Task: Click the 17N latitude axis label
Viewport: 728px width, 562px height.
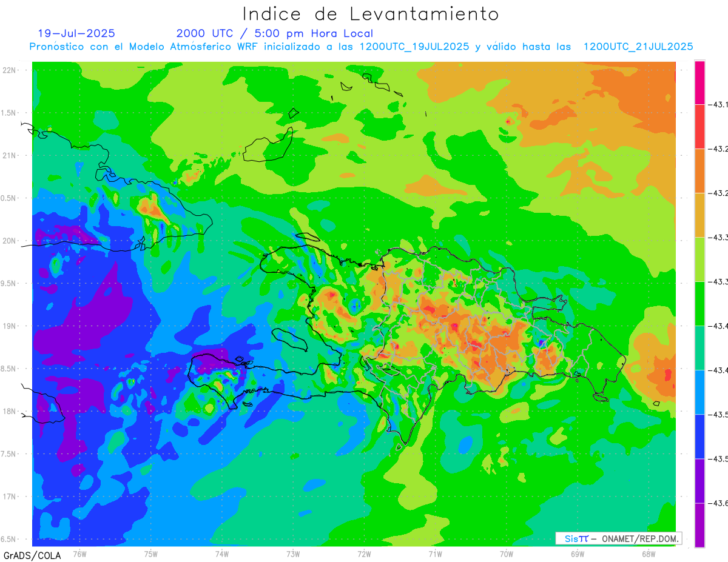Action: [x=10, y=497]
